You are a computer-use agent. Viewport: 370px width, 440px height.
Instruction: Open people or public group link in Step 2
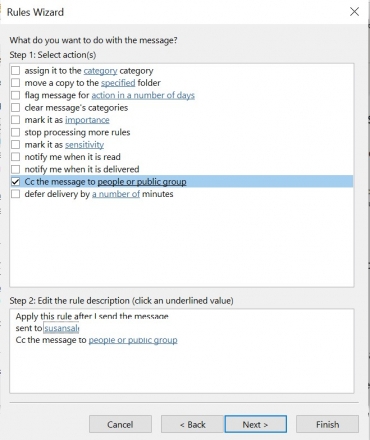click(133, 340)
